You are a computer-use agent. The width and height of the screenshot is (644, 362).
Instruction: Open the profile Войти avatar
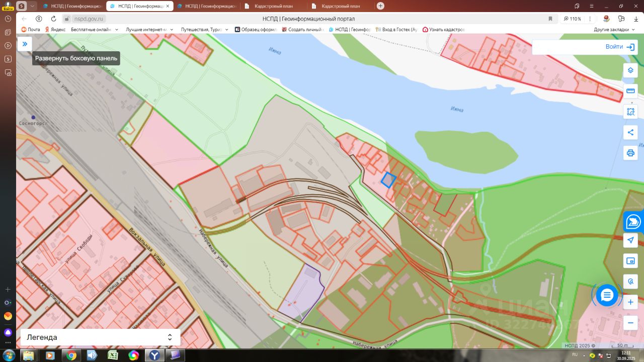[8, 6]
